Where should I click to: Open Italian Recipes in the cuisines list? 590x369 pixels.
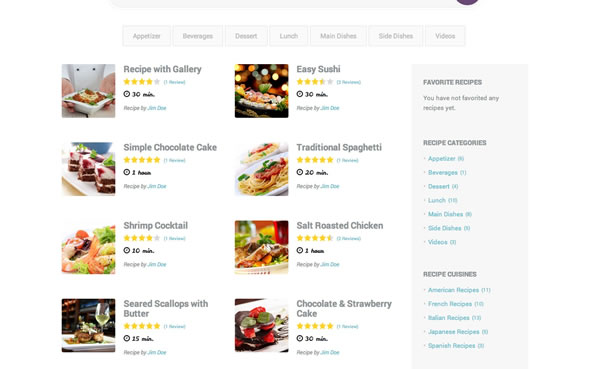click(x=449, y=318)
